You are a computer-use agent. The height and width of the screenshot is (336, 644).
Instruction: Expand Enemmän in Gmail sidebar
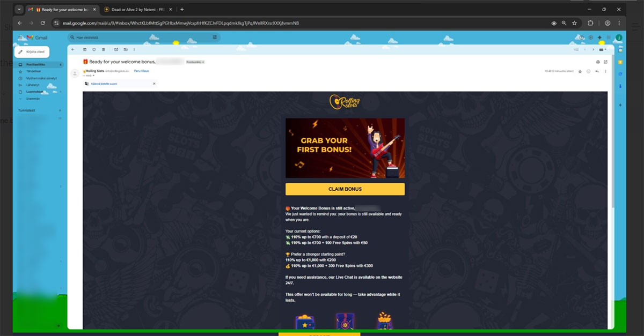(x=33, y=99)
